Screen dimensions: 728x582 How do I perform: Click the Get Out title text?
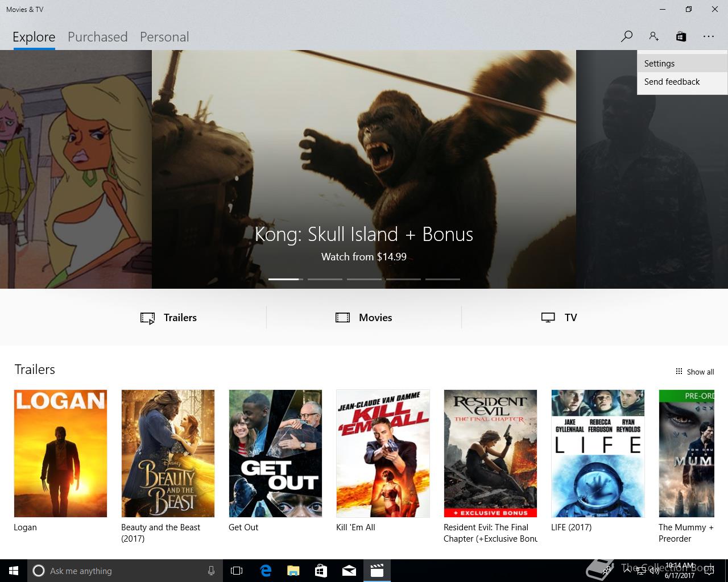[243, 527]
